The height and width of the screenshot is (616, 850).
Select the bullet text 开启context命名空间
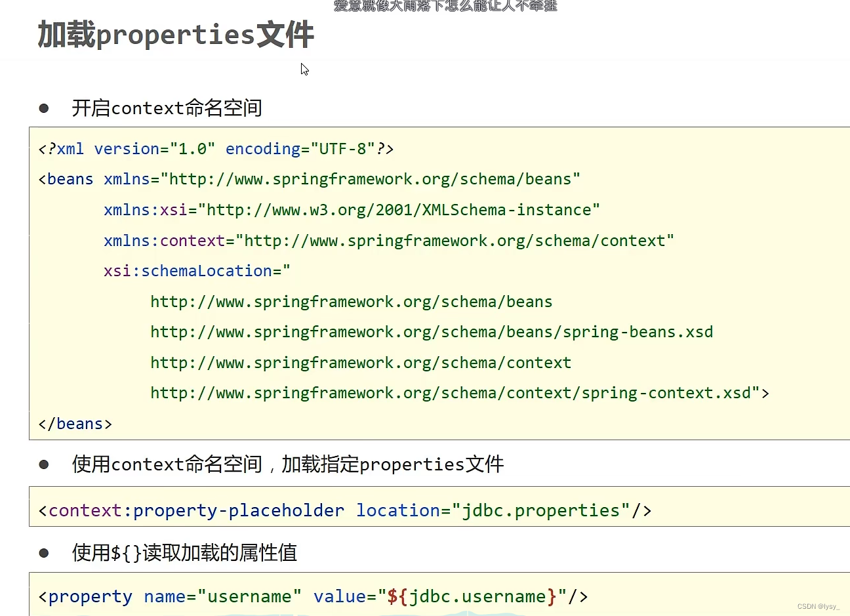click(167, 108)
